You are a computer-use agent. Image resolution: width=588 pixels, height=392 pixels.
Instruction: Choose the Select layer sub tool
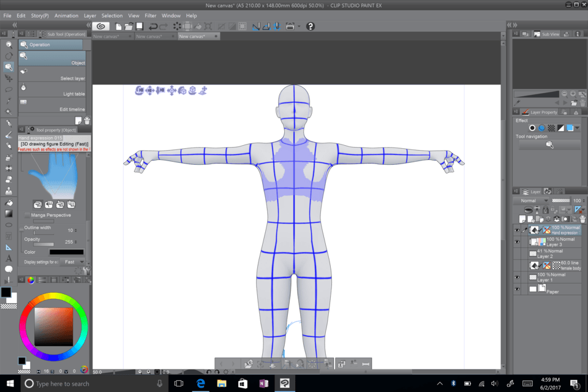(52, 75)
